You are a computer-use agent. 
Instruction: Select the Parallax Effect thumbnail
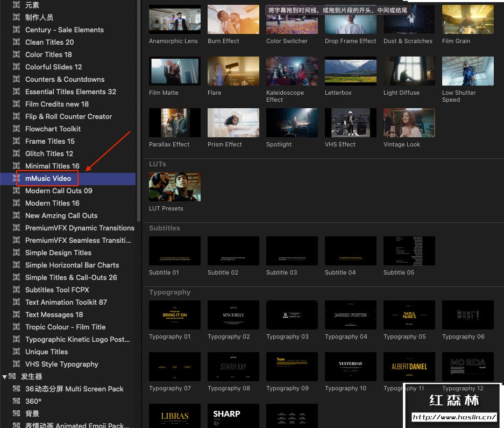point(175,123)
